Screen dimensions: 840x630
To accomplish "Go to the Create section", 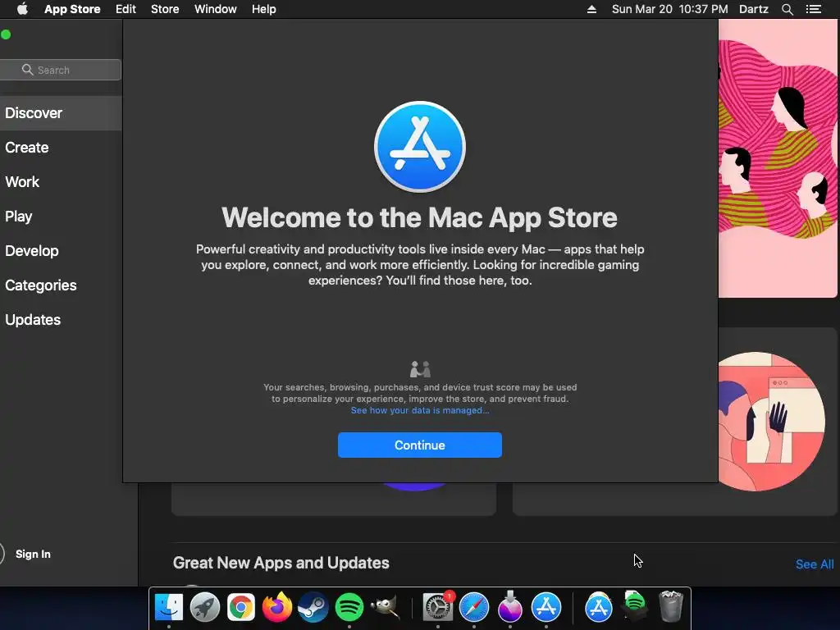I will pos(27,148).
